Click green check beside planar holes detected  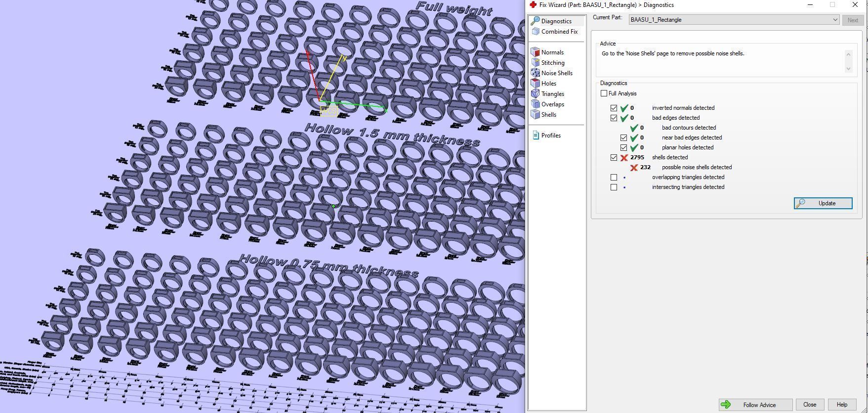(x=634, y=147)
